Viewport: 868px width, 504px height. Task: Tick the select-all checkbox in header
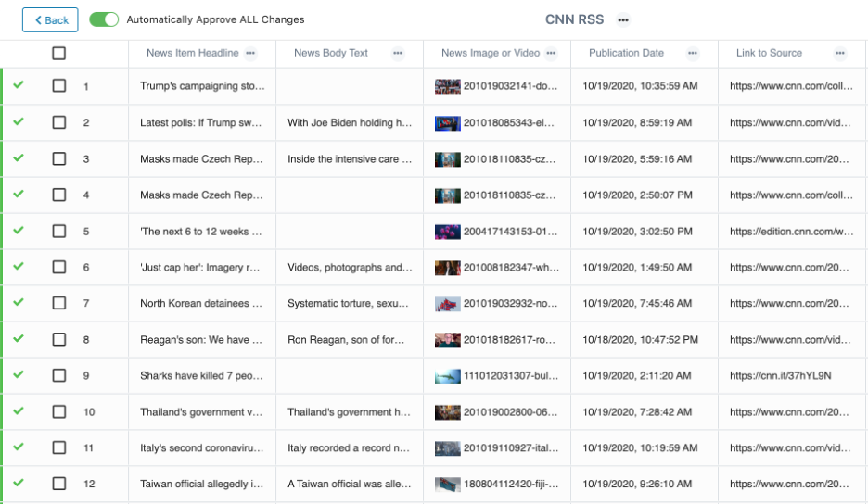(58, 53)
